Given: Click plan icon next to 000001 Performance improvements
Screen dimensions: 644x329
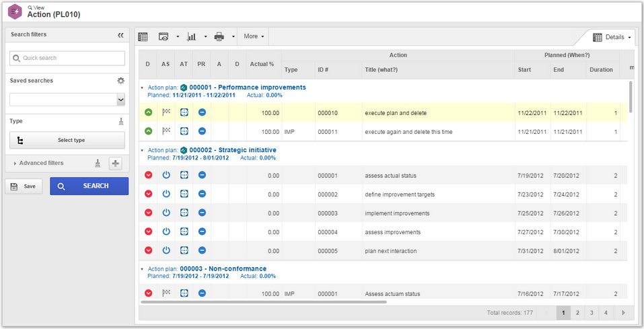Looking at the screenshot, I should click(x=184, y=87).
